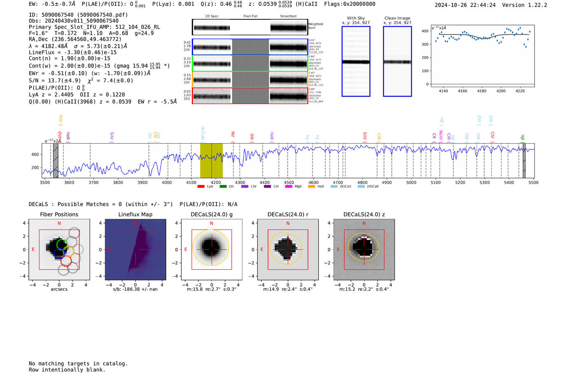Click the Gaussian line fit plot
This screenshot has width=576, height=392.
[483, 56]
